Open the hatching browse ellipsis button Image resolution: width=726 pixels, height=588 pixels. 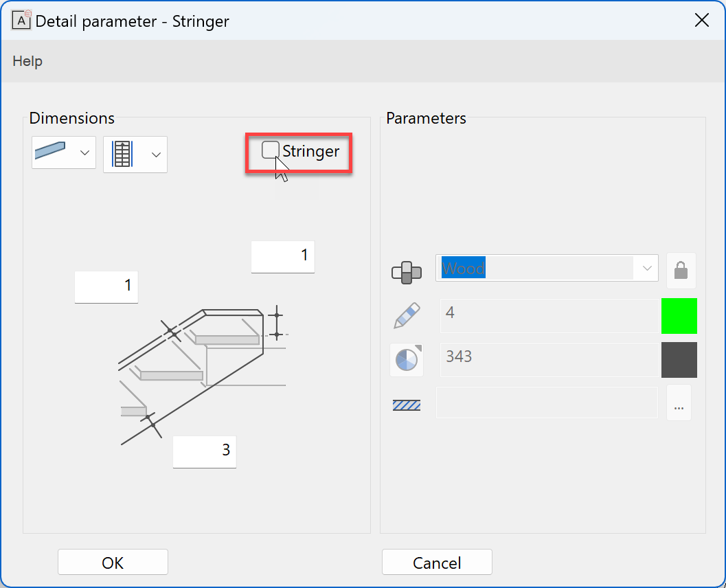pyautogui.click(x=679, y=403)
